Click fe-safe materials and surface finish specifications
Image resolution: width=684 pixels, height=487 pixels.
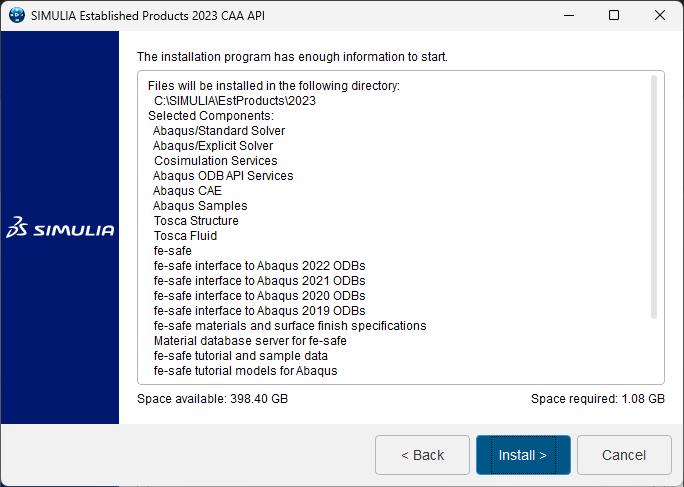(290, 326)
